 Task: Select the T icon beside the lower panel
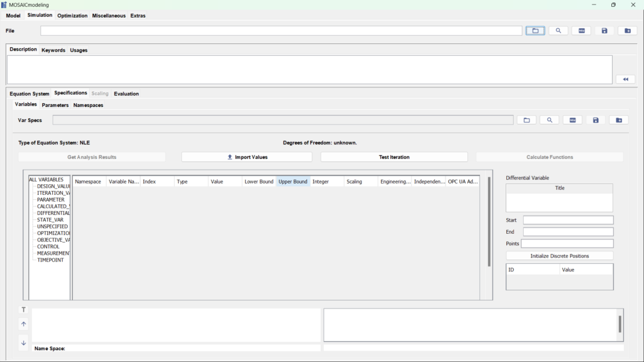23,309
